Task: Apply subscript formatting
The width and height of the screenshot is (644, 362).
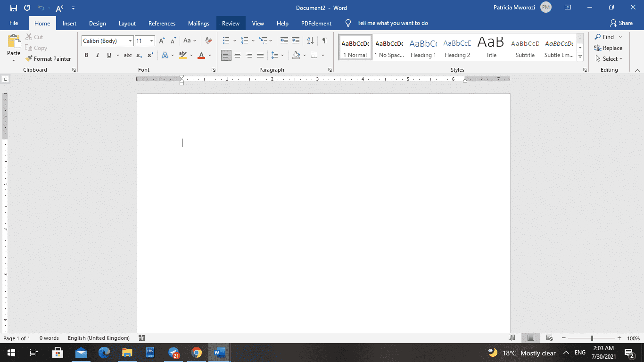Action: point(139,55)
